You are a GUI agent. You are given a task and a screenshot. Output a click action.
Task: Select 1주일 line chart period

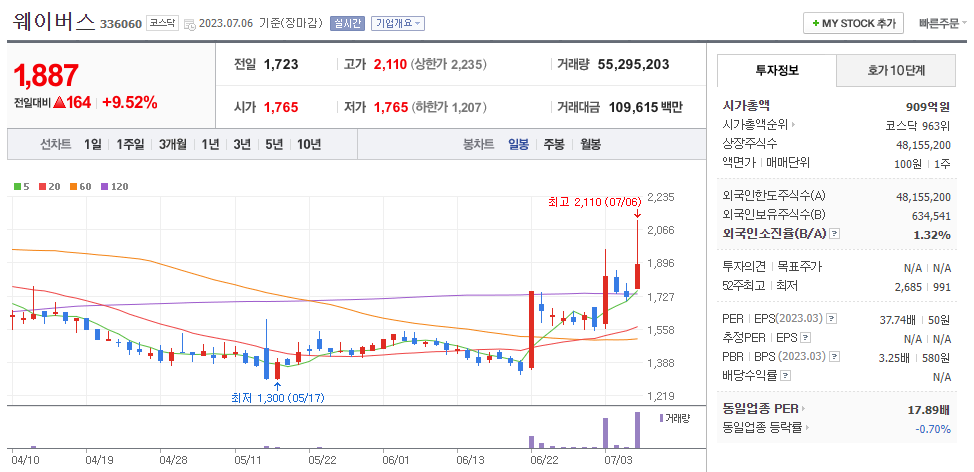click(x=130, y=145)
